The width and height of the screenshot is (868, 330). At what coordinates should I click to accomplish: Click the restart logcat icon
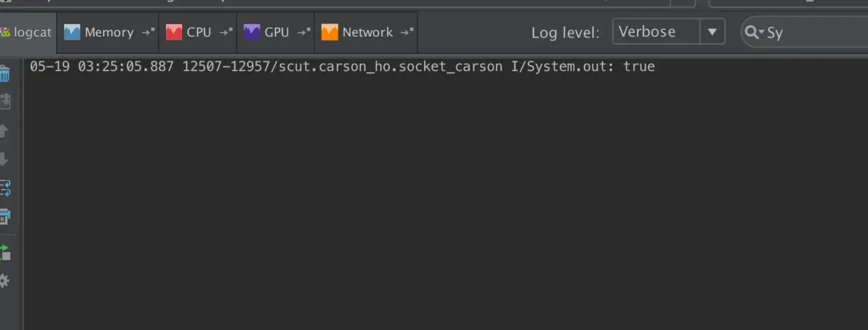[x=4, y=252]
